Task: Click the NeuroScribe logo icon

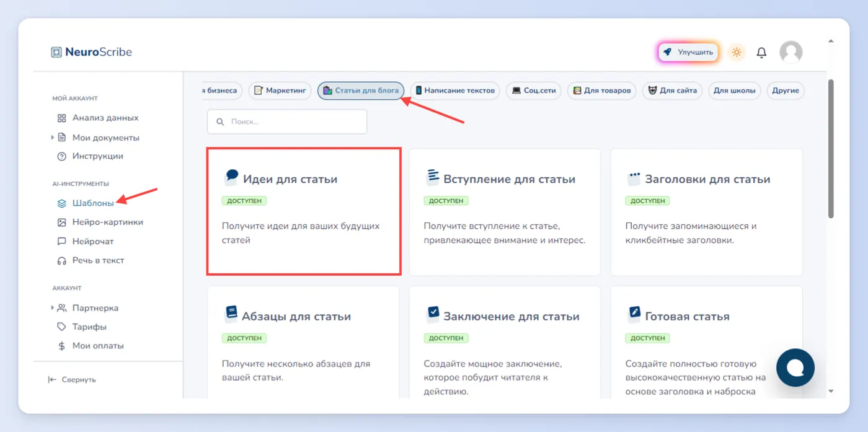Action: click(x=56, y=52)
